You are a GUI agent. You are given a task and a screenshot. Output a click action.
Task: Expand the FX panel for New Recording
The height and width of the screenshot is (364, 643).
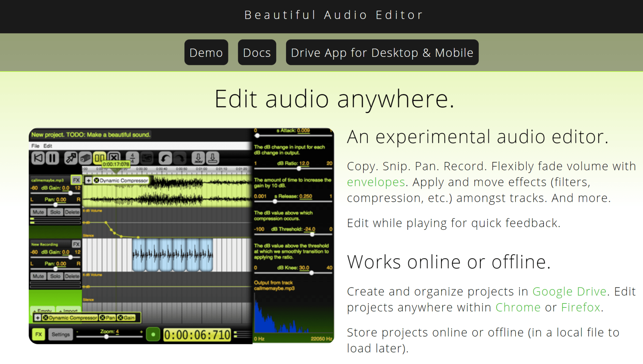76,244
